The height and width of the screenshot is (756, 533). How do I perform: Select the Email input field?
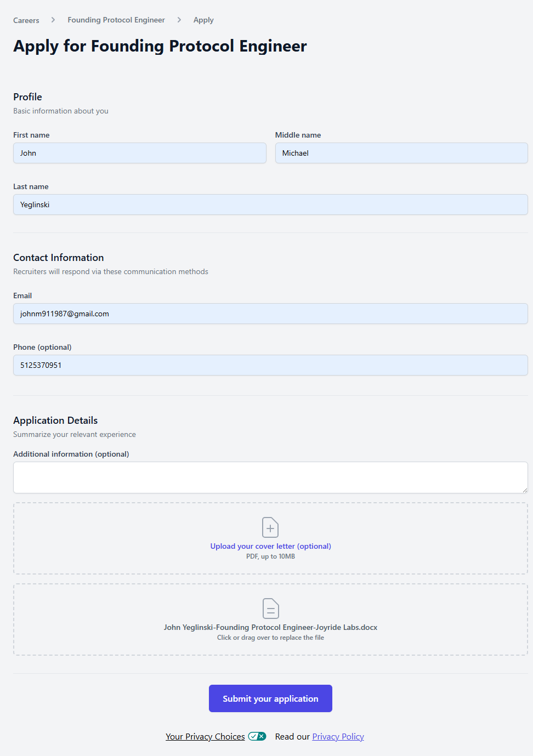tap(270, 314)
